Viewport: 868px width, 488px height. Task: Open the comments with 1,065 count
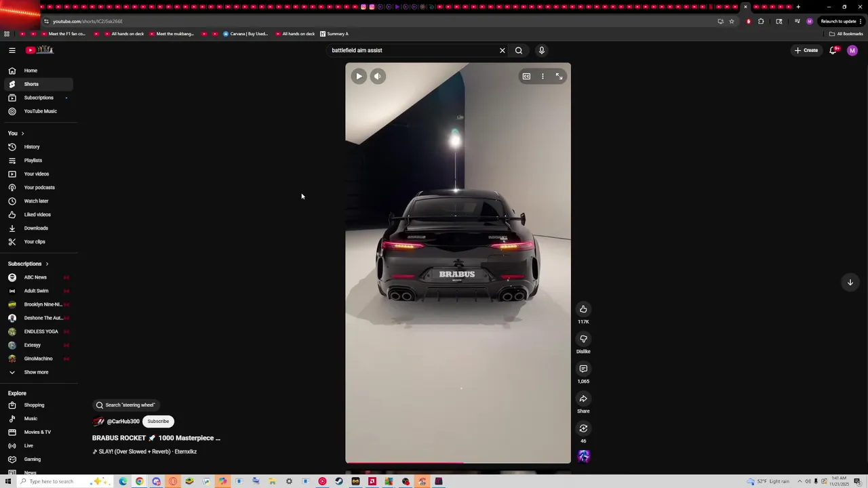tap(583, 369)
